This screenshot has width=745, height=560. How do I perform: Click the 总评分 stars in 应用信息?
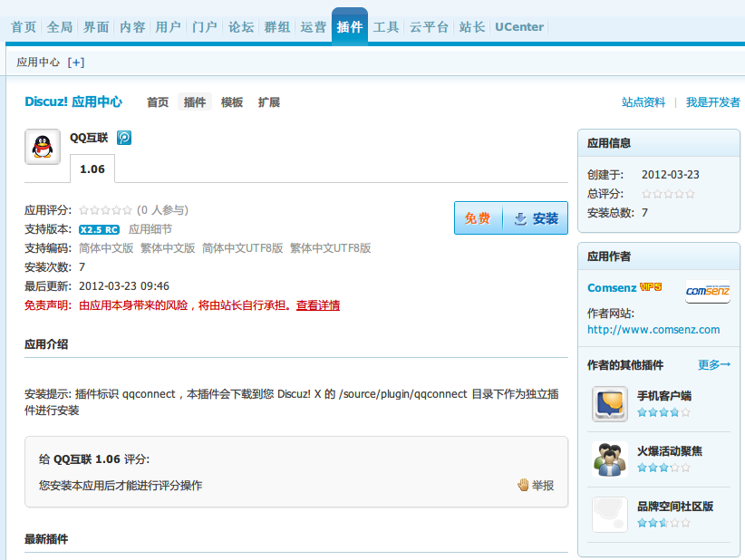click(668, 194)
